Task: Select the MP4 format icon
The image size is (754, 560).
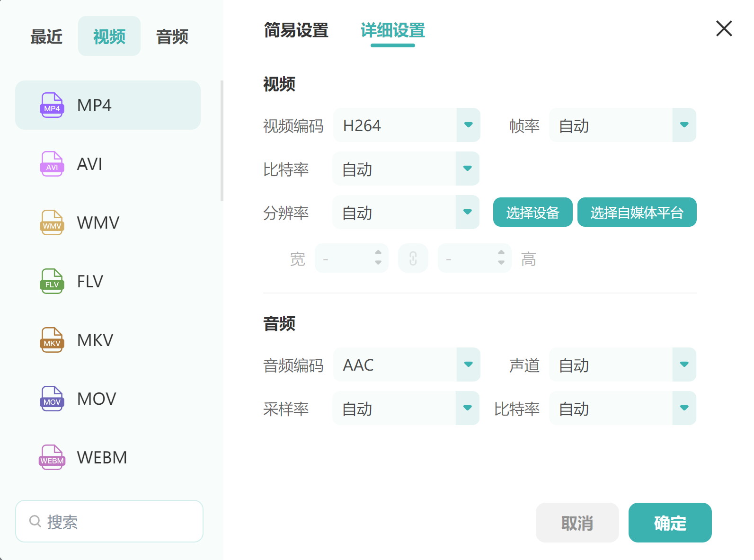Action: coord(52,105)
